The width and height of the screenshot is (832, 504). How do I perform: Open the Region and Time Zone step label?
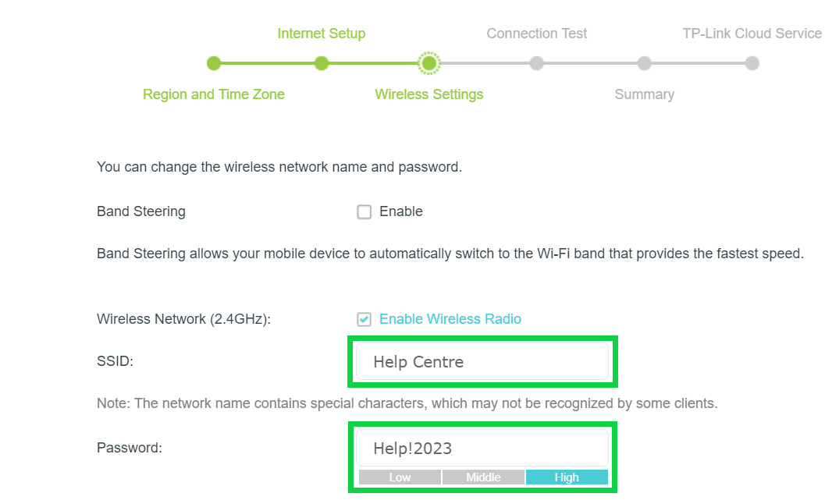(x=213, y=94)
